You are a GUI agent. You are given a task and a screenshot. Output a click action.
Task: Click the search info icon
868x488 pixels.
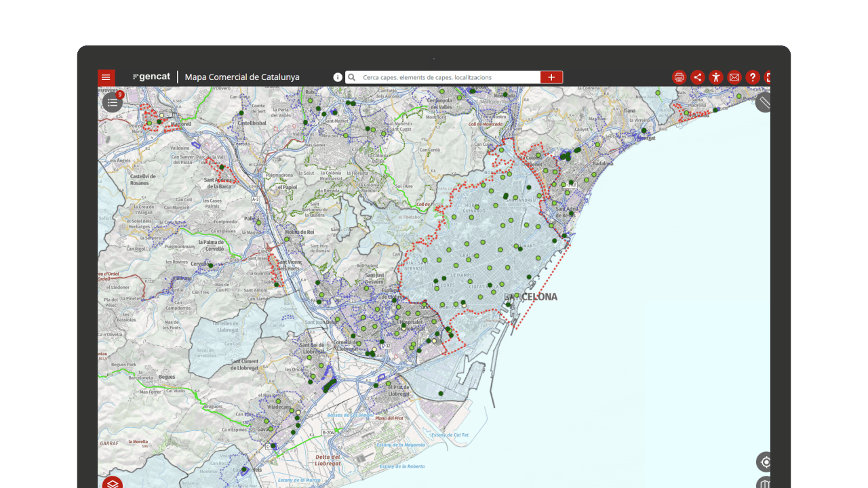338,77
